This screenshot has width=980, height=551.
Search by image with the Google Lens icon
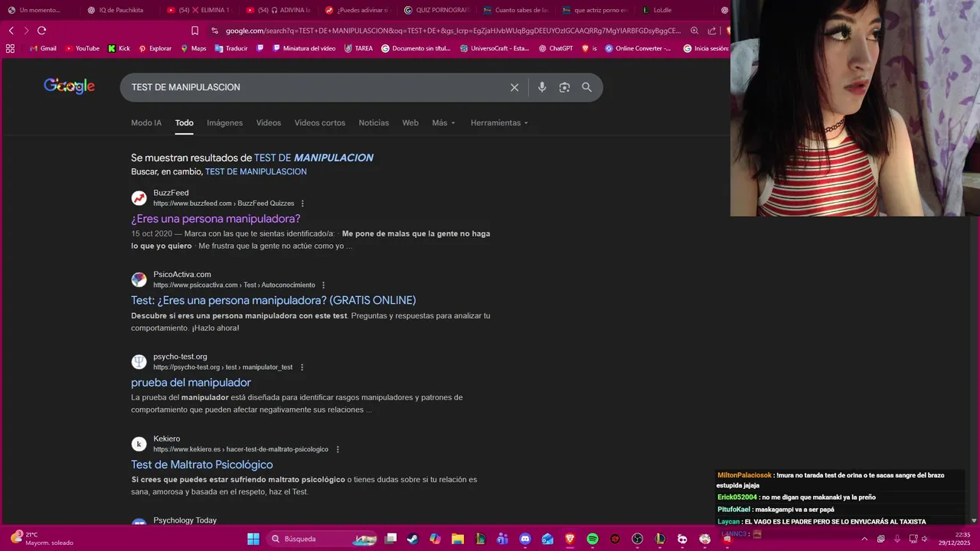pyautogui.click(x=564, y=87)
